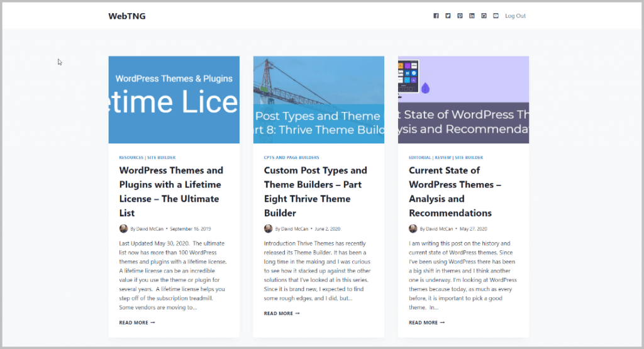The width and height of the screenshot is (644, 349).
Task: Open the GitHub social icon
Action: coord(484,16)
